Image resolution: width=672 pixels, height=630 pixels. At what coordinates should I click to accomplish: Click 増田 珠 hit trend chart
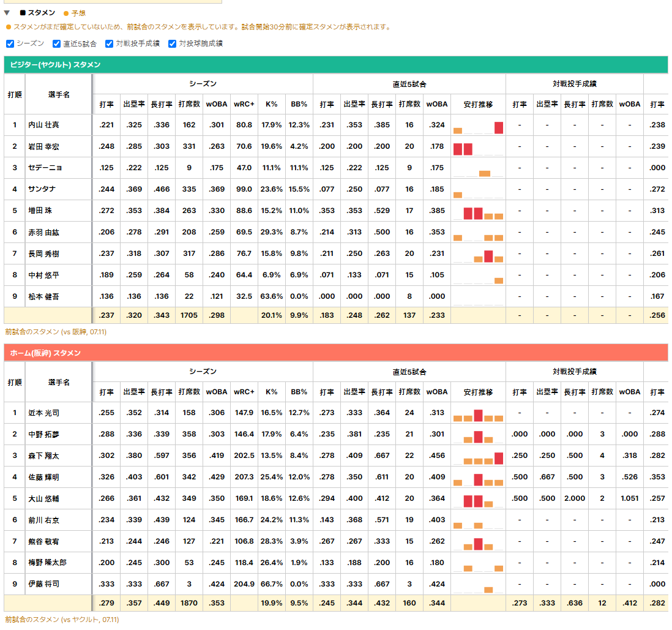pyautogui.click(x=478, y=211)
